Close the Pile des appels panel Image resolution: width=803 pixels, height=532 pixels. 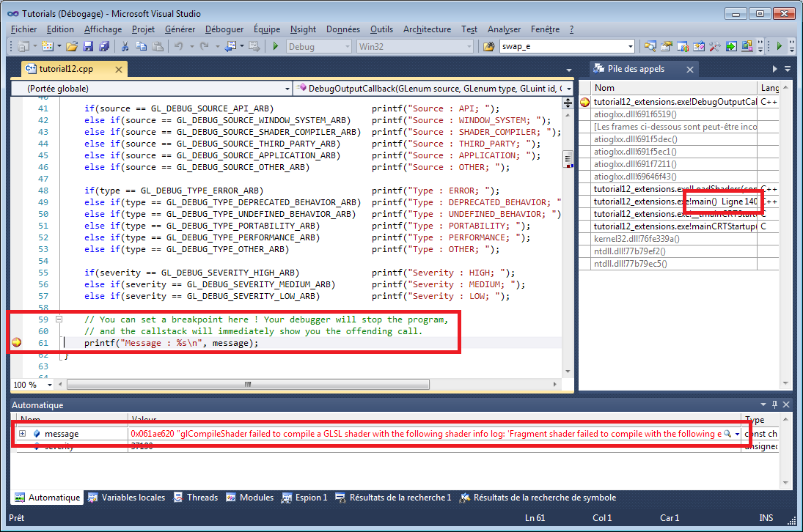[x=690, y=69]
